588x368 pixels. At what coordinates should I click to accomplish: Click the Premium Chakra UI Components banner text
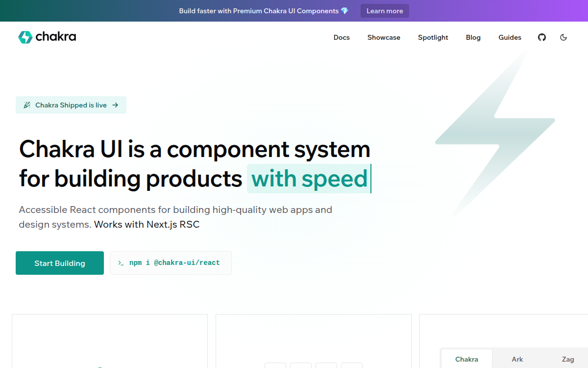pos(286,11)
